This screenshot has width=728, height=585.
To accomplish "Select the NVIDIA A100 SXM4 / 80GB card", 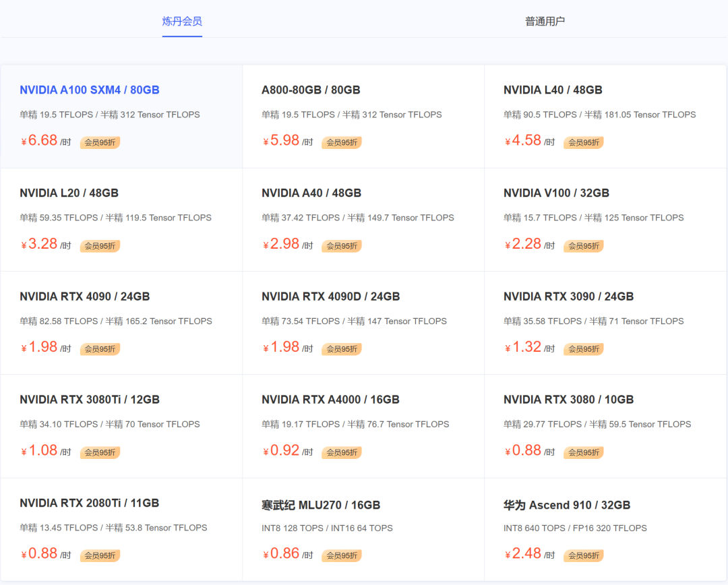I will tap(121, 117).
